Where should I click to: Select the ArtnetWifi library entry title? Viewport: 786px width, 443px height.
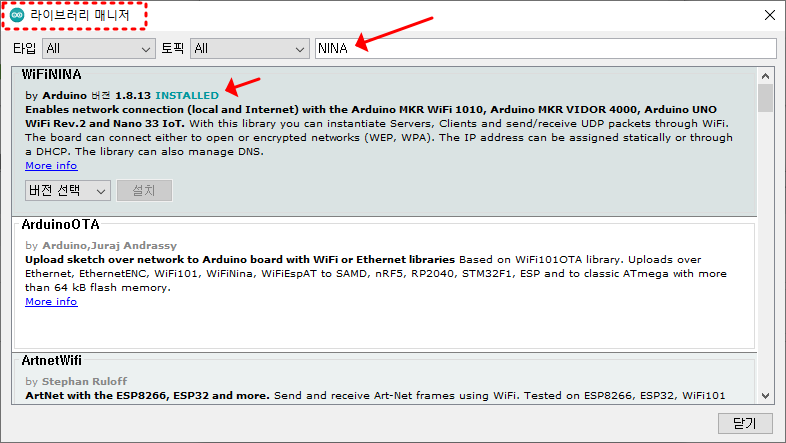tap(52, 360)
